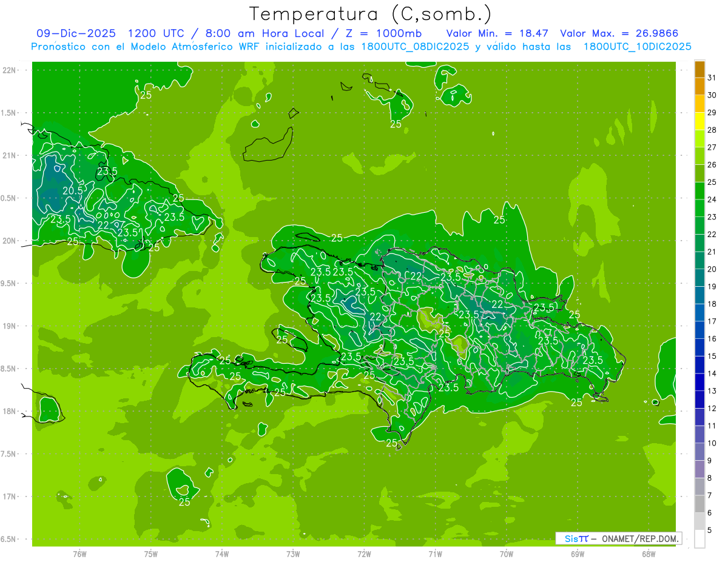Screen dimensions: 728x562
Task: Click the legend color band between 24 and 25
Action: [699, 191]
